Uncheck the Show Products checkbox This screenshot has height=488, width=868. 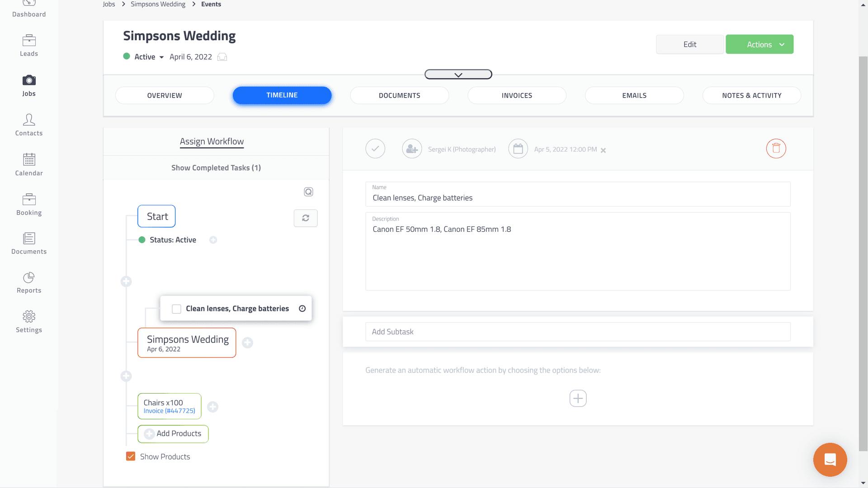tap(131, 456)
